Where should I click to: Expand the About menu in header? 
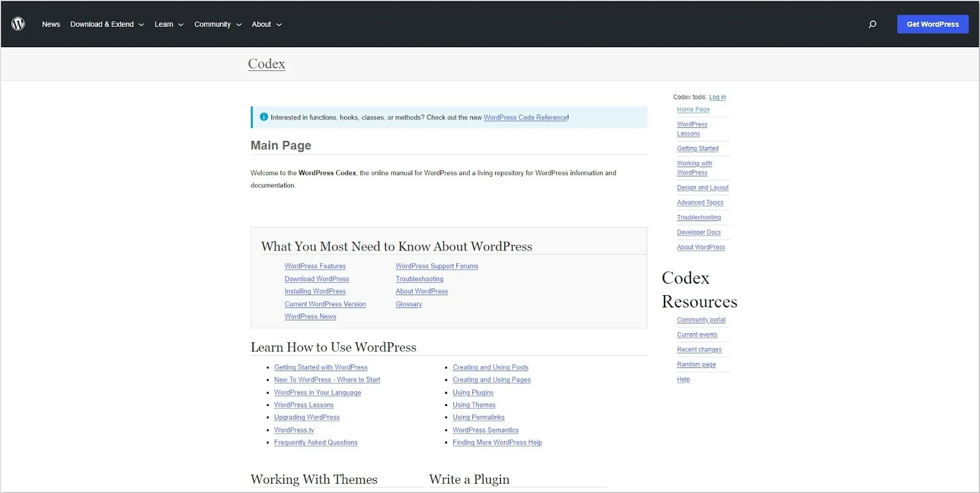point(266,24)
